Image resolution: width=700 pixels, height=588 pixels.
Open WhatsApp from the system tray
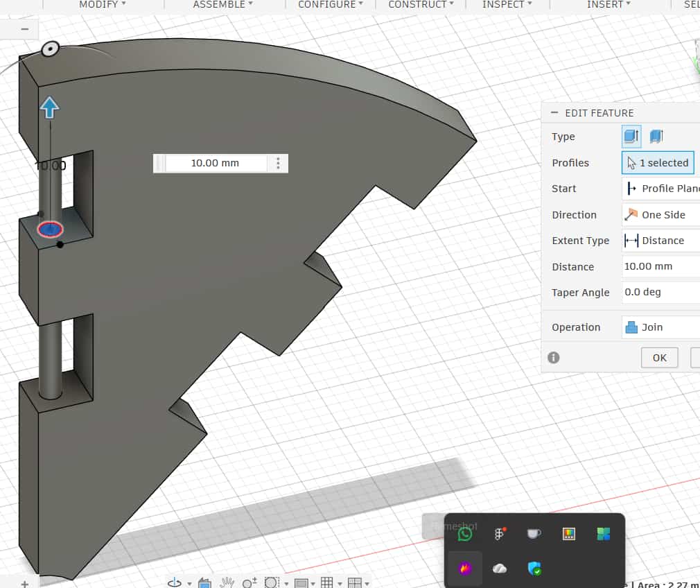tap(465, 534)
